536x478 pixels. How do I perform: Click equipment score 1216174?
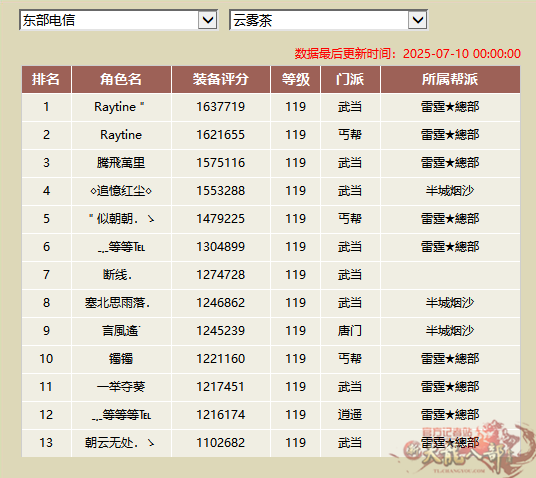click(x=220, y=415)
